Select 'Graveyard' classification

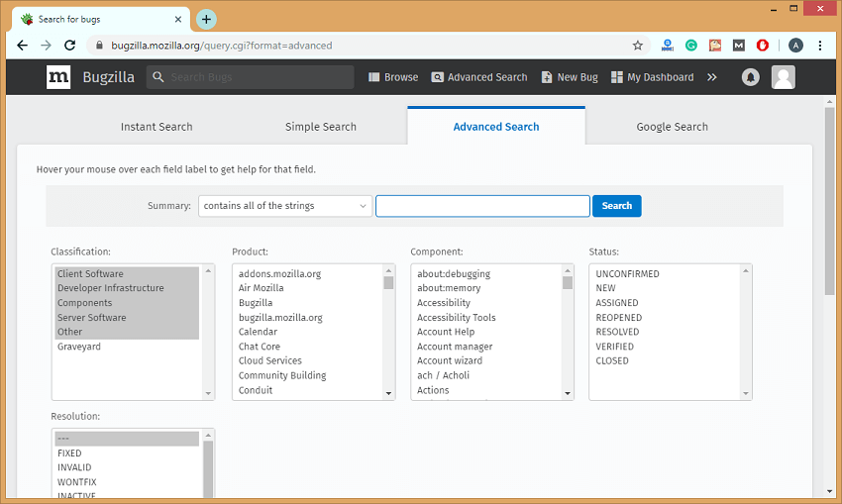coord(127,347)
